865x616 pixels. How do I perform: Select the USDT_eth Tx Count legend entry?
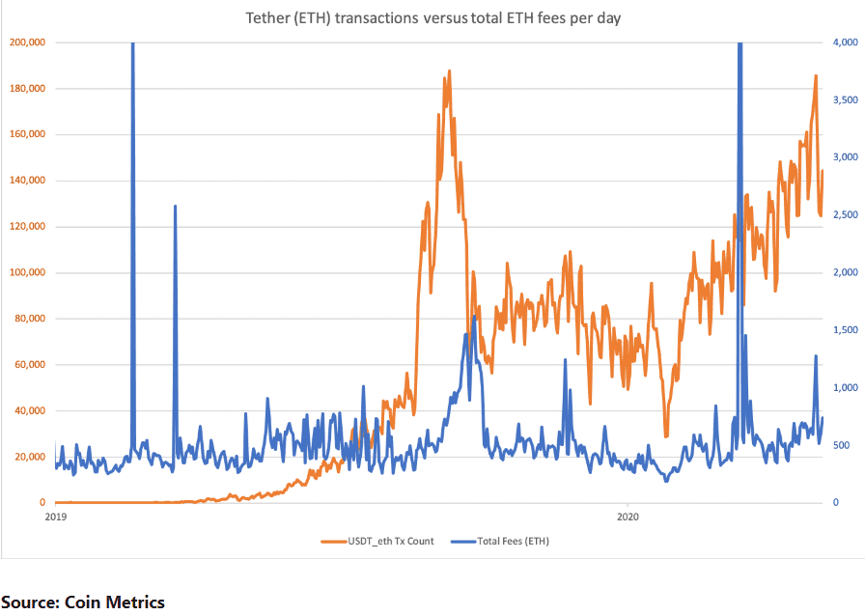pyautogui.click(x=377, y=542)
